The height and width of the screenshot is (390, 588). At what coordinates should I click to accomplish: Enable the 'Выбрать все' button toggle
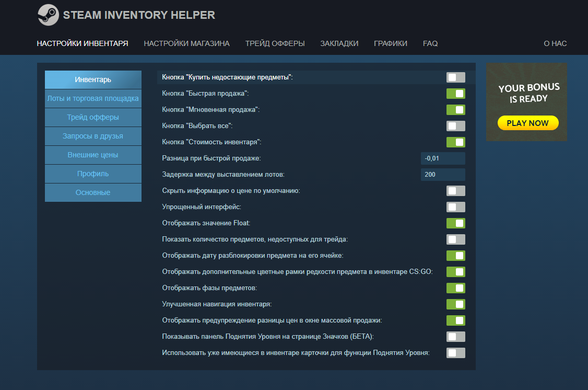456,126
